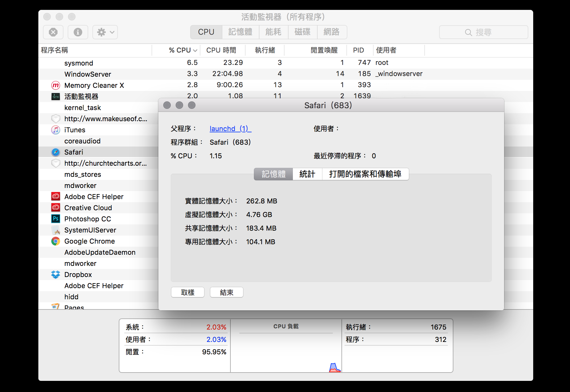Click the Dropbox icon in process list

(56, 275)
